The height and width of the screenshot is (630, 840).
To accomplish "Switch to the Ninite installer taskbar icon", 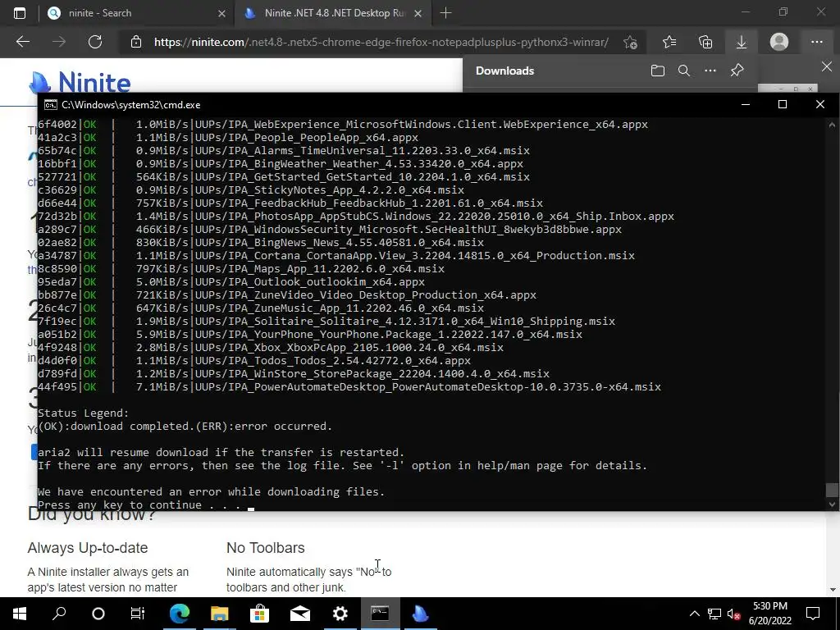I will pyautogui.click(x=420, y=614).
